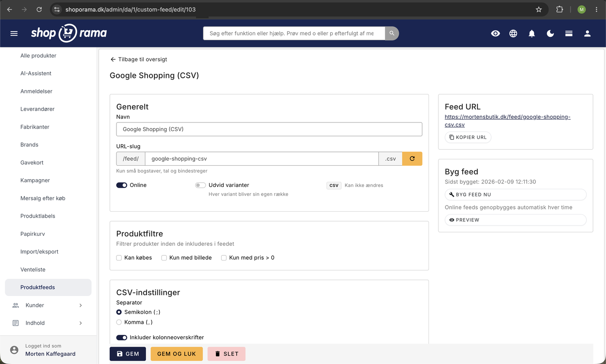Click the logged-in user avatar icon
The image size is (606, 364).
coord(14,350)
